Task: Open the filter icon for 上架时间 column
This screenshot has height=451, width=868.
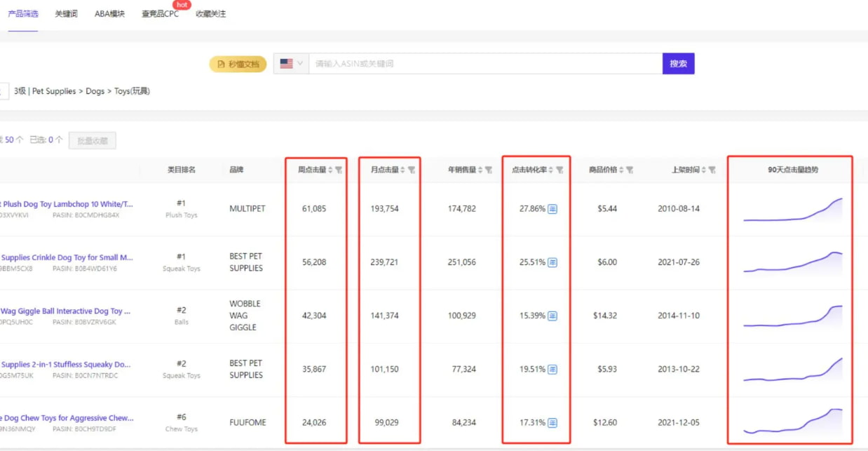Action: point(712,170)
